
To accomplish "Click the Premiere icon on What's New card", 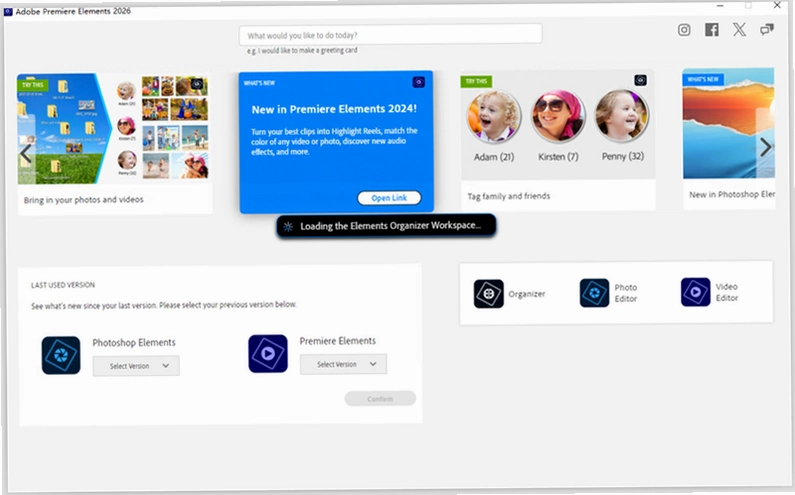I will point(418,82).
